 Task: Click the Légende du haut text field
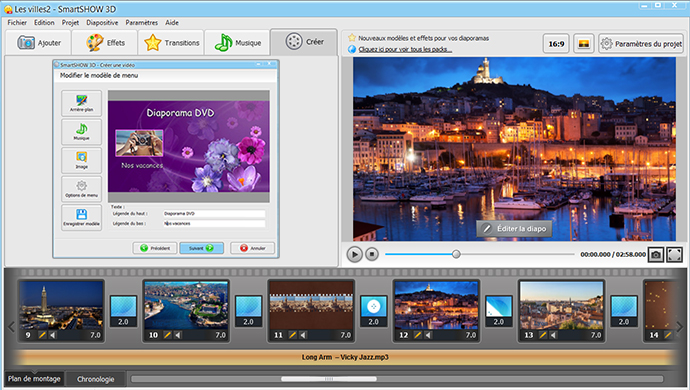tap(214, 213)
